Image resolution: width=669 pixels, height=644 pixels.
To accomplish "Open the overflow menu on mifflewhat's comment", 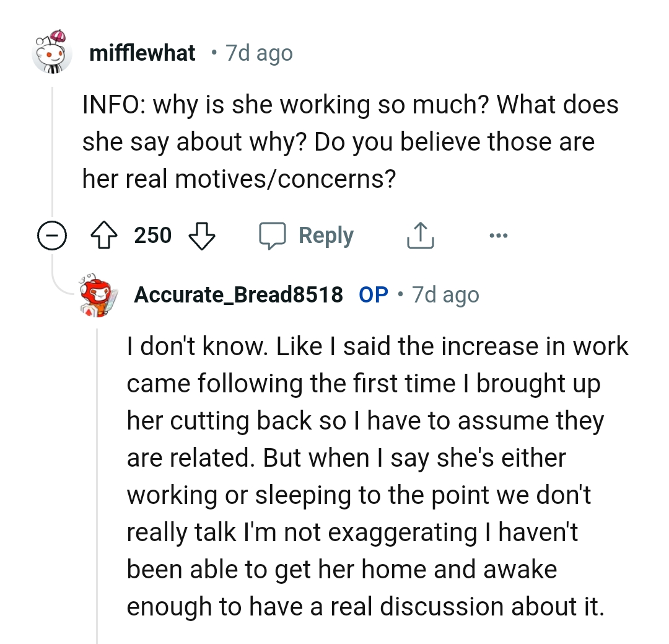I will [x=499, y=235].
